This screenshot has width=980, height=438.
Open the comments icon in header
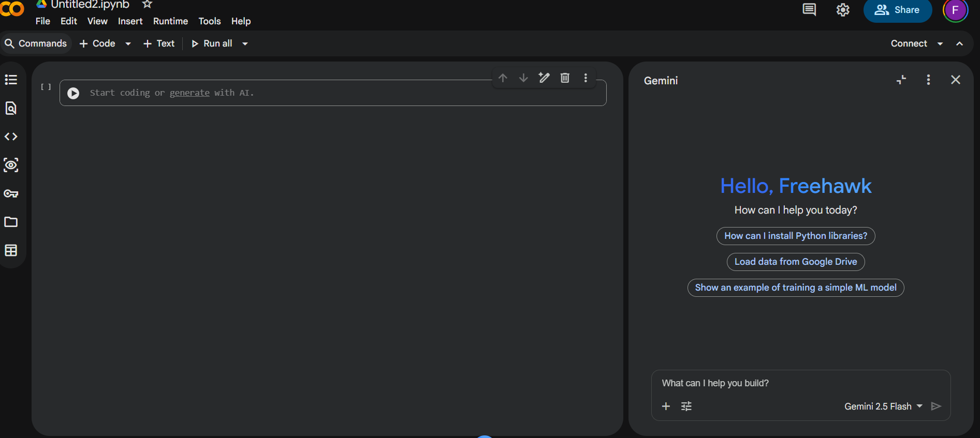pyautogui.click(x=809, y=10)
